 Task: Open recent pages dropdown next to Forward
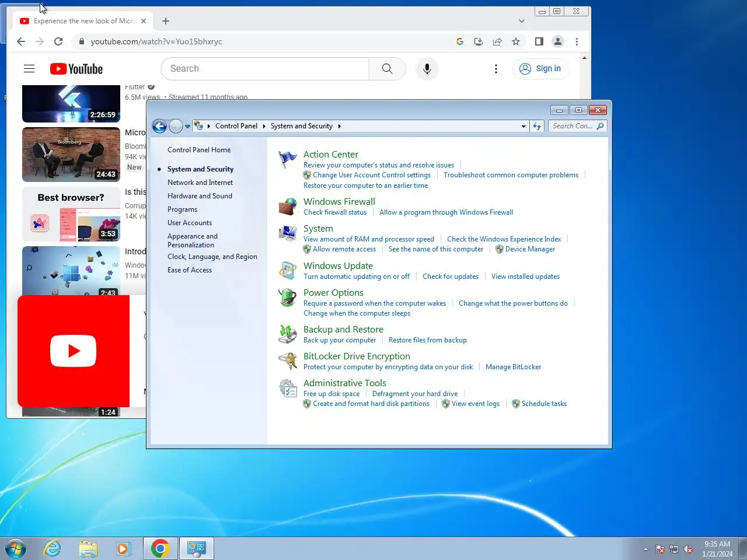coord(187,126)
